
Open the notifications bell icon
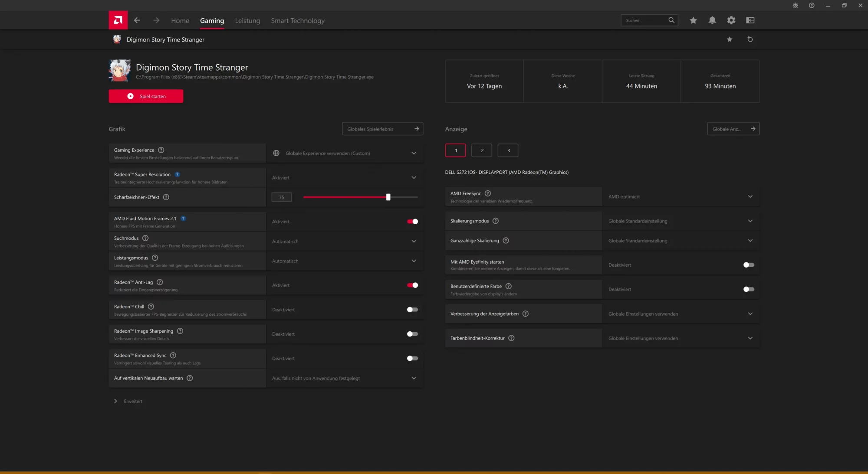pyautogui.click(x=712, y=20)
